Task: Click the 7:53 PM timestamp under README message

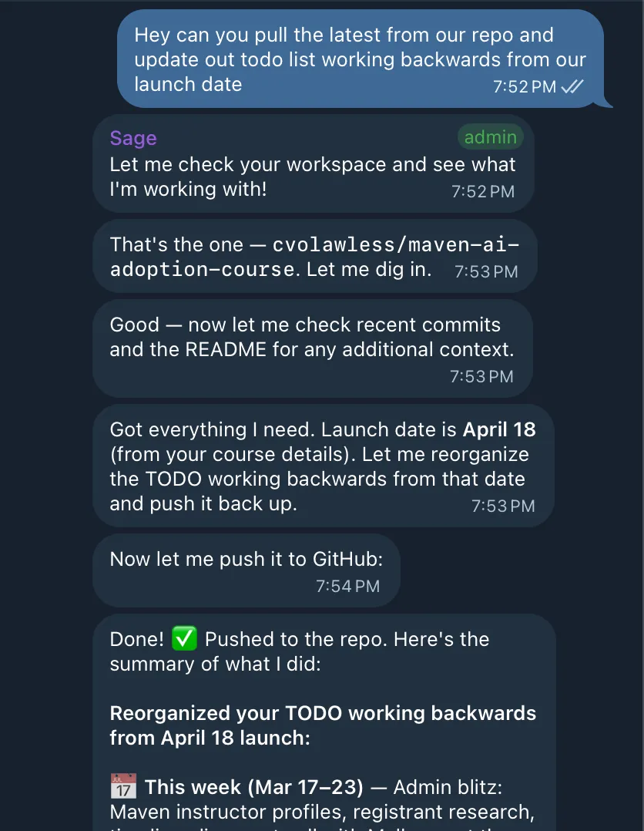Action: coord(481,376)
